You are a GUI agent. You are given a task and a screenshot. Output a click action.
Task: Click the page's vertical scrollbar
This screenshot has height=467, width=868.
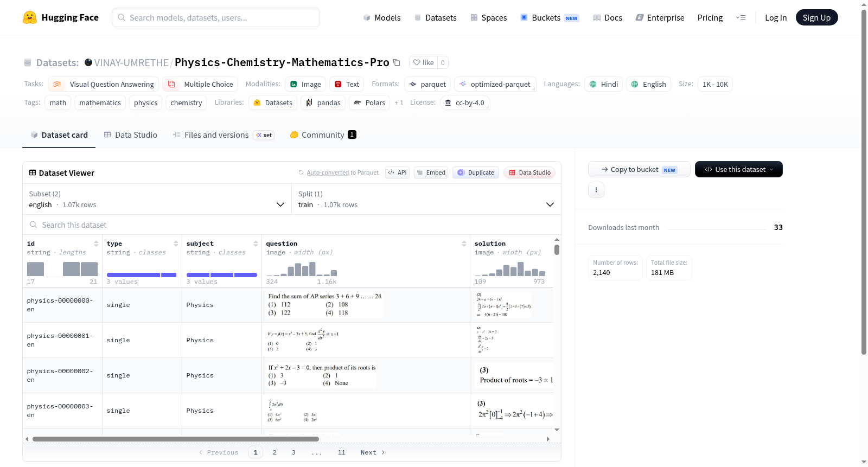tap(864, 182)
